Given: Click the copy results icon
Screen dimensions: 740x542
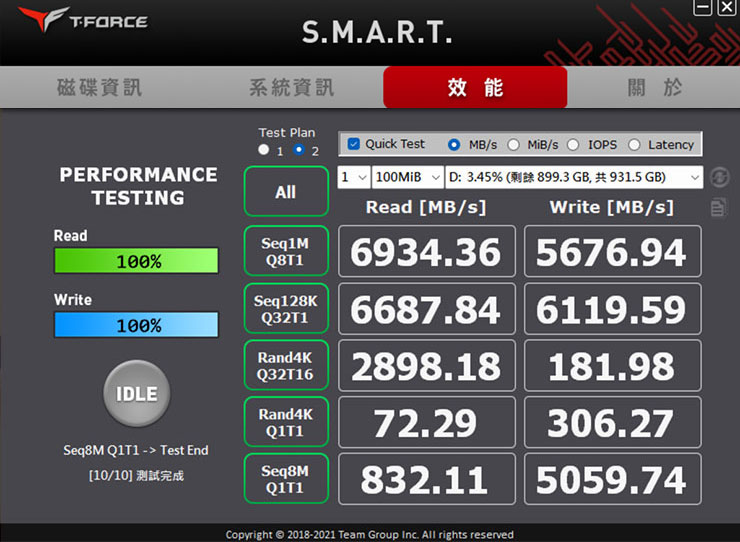Looking at the screenshot, I should click(x=718, y=208).
